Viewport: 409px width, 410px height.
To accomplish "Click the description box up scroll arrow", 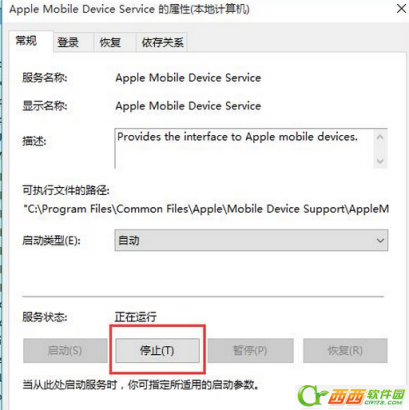I will [x=380, y=137].
